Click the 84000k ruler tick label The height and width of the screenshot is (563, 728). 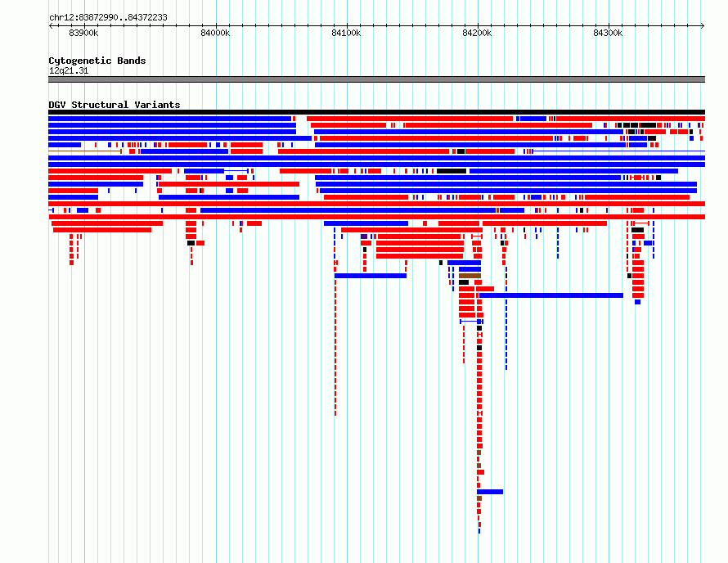pos(215,33)
